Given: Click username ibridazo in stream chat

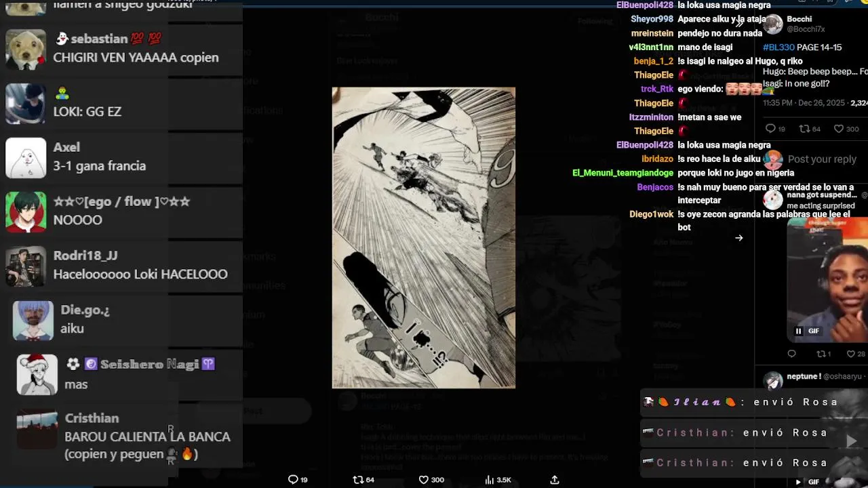Looking at the screenshot, I should pos(657,159).
